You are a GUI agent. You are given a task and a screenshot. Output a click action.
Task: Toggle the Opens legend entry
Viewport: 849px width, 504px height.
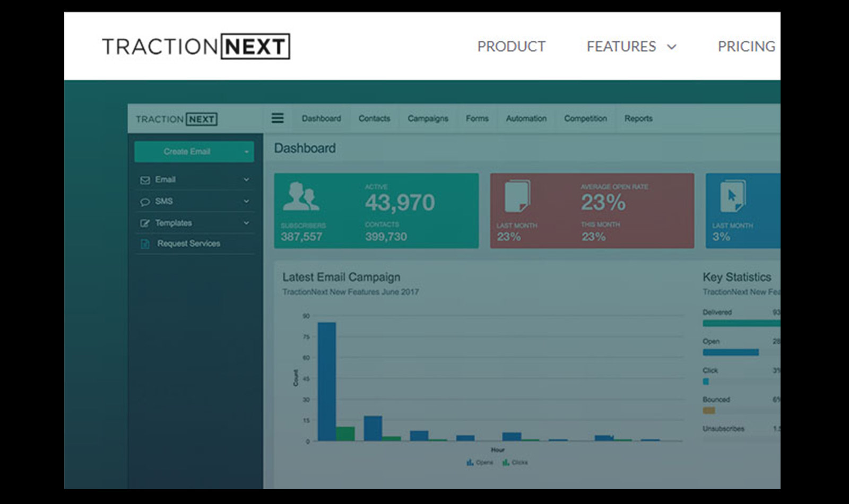coord(480,463)
